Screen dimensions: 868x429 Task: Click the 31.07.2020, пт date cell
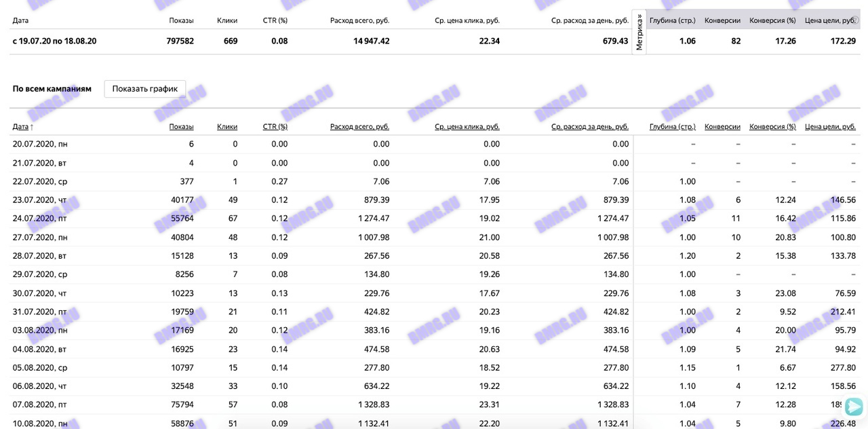pos(40,312)
